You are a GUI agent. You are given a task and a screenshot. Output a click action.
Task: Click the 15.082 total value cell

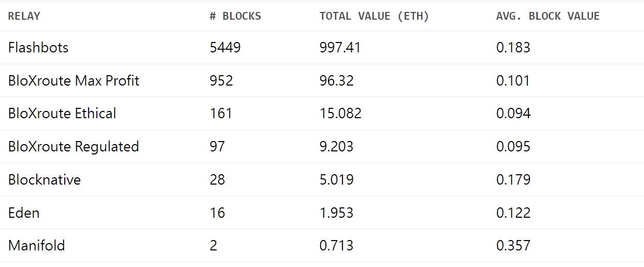click(340, 114)
